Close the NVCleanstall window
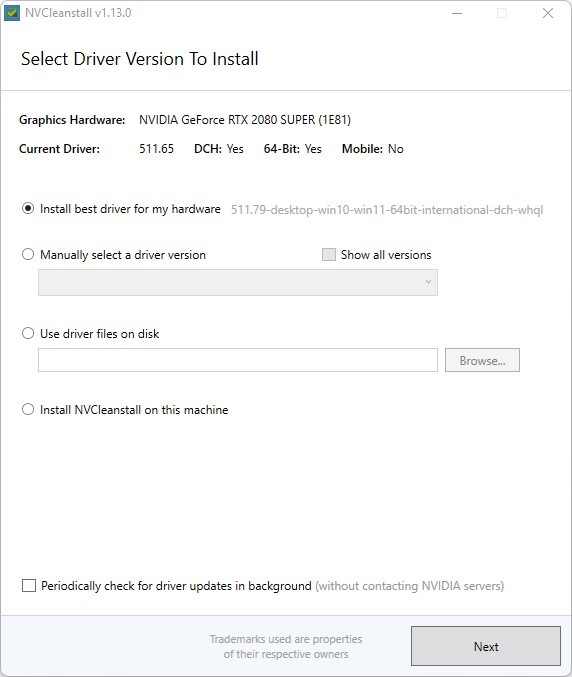 (548, 13)
